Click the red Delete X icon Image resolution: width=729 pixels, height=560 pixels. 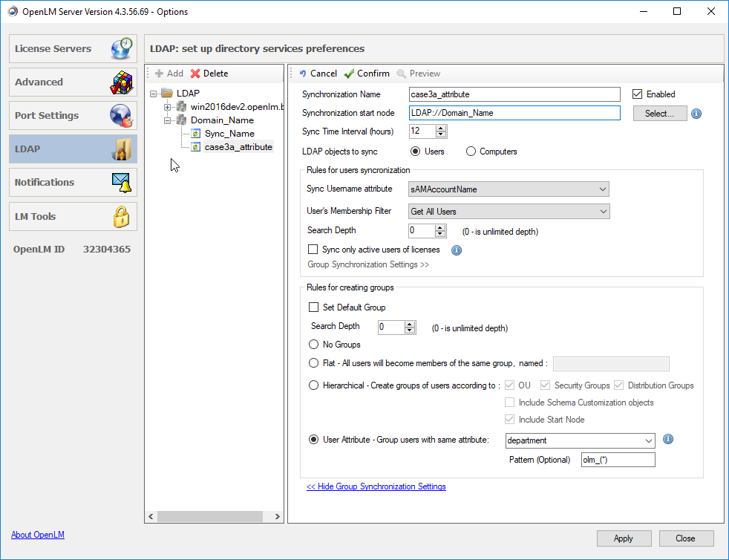point(195,74)
